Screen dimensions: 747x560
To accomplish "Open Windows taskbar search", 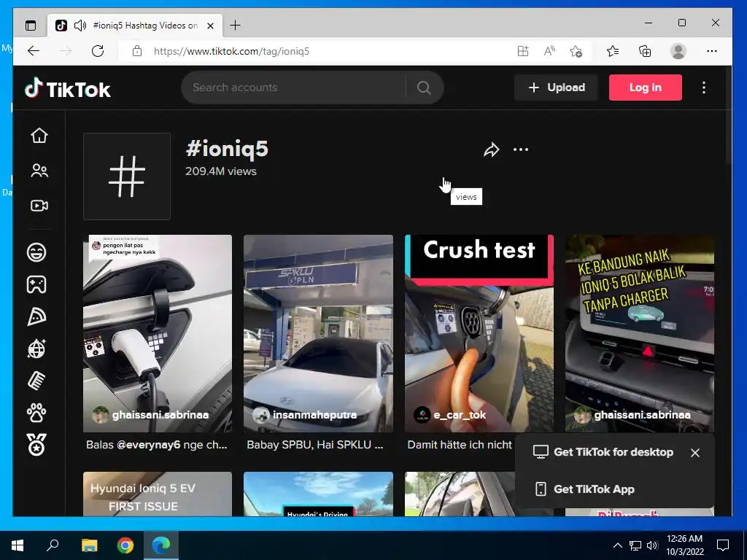I will 53,545.
